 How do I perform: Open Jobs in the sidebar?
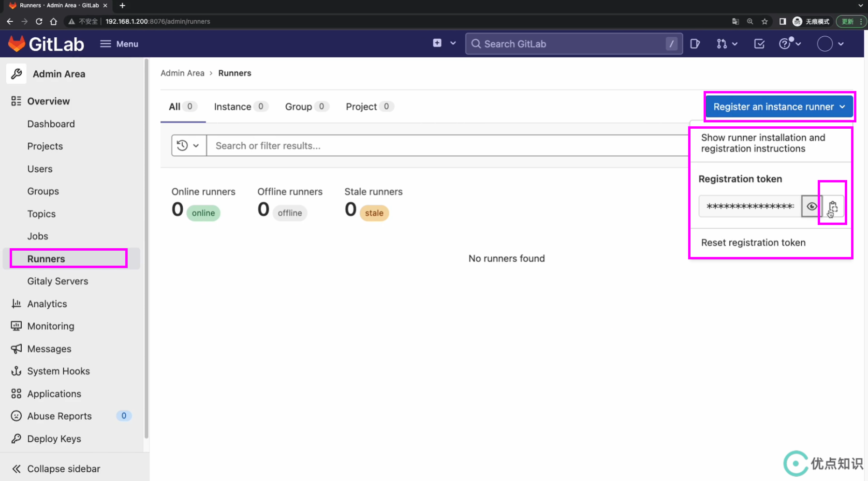point(38,236)
